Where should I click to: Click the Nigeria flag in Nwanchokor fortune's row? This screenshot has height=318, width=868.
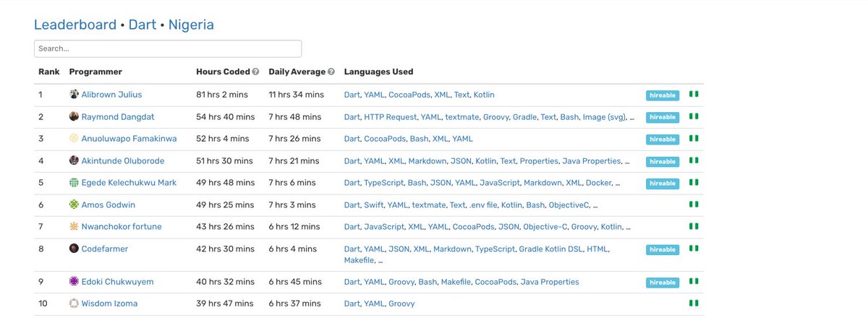(x=694, y=226)
